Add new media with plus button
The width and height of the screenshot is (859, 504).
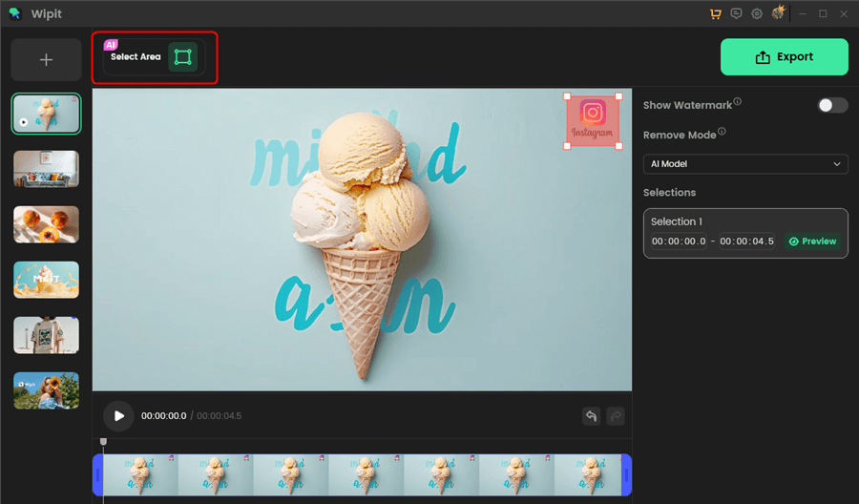click(x=46, y=60)
